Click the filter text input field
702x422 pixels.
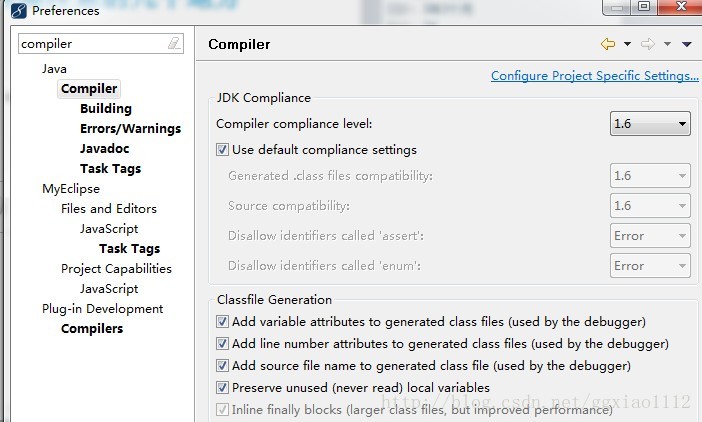tap(90, 44)
